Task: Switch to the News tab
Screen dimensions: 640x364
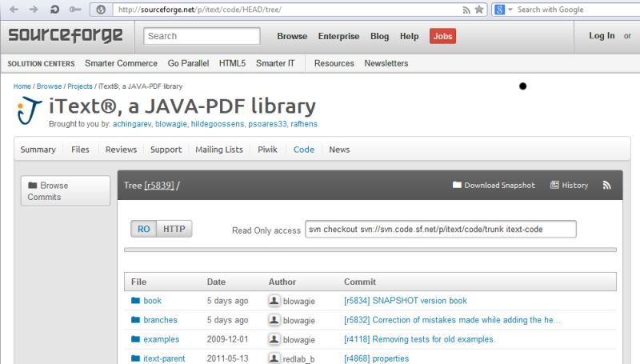Action: pyautogui.click(x=339, y=150)
